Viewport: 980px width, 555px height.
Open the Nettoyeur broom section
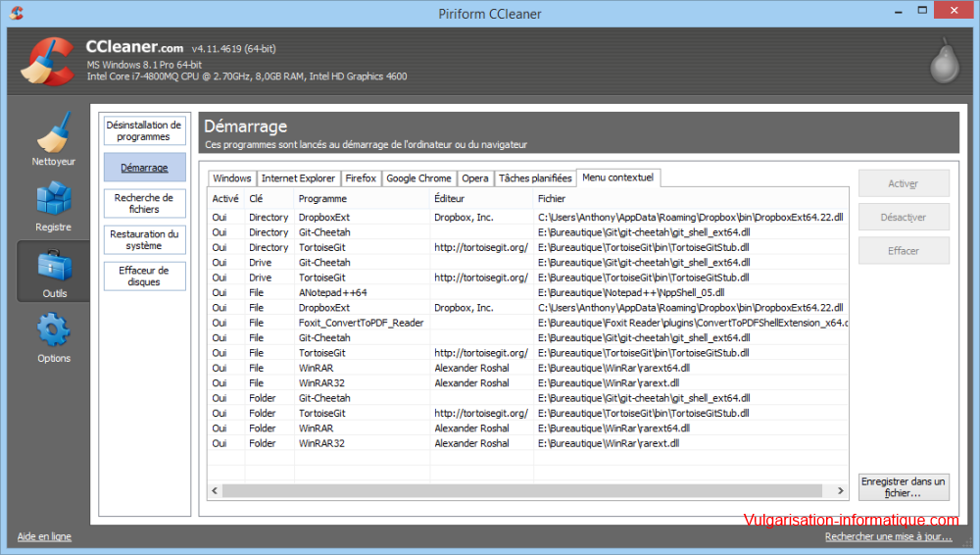point(54,139)
